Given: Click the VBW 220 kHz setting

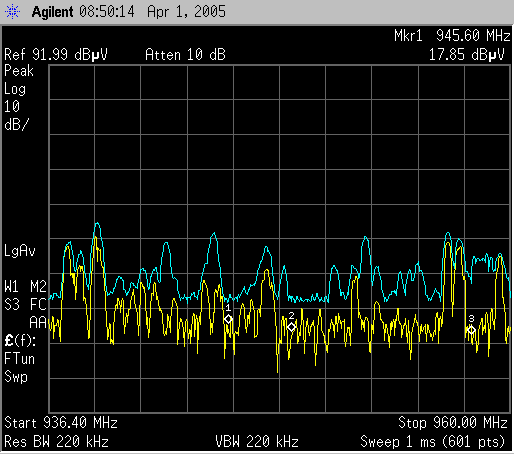Looking at the screenshot, I should [257, 442].
